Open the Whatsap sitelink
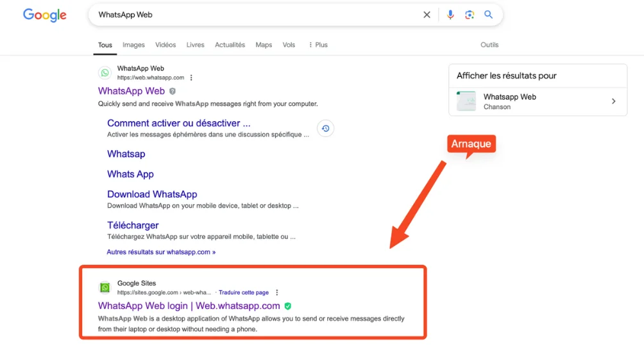This screenshot has width=644, height=348. point(126,154)
